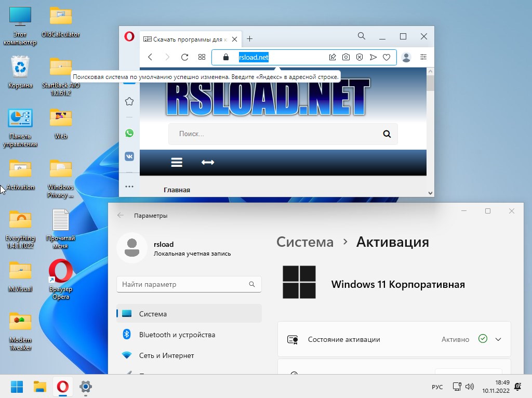Expand the Состояние активации row chevron
The height and width of the screenshot is (398, 532).
498,339
